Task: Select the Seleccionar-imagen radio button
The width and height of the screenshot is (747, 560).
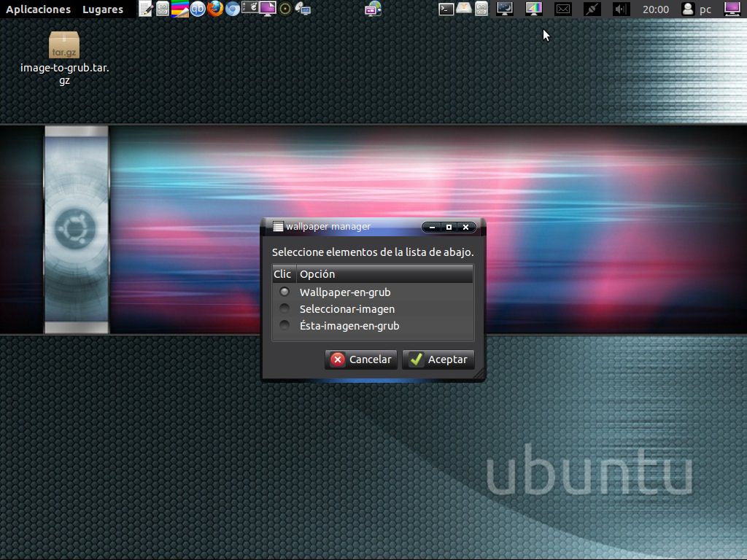Action: click(285, 308)
